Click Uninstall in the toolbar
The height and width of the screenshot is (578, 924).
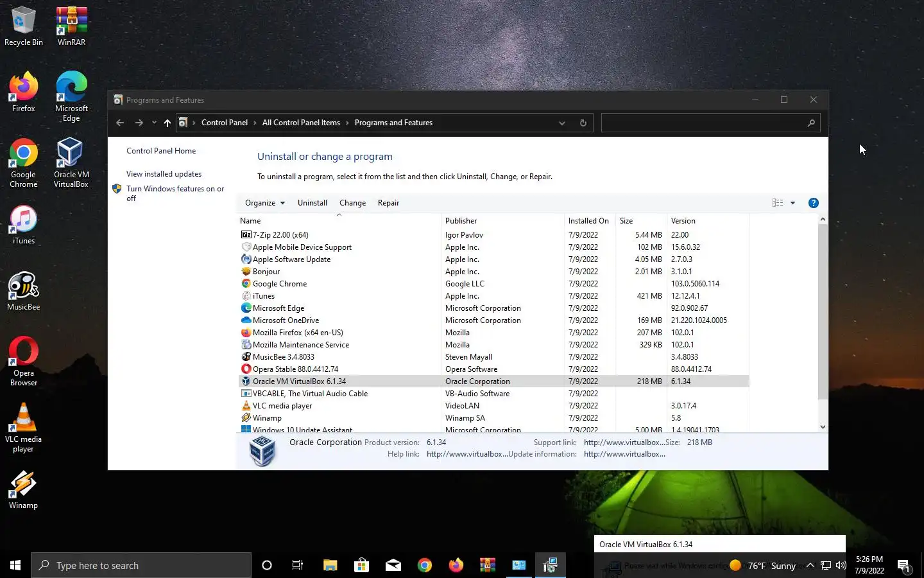[x=312, y=203]
